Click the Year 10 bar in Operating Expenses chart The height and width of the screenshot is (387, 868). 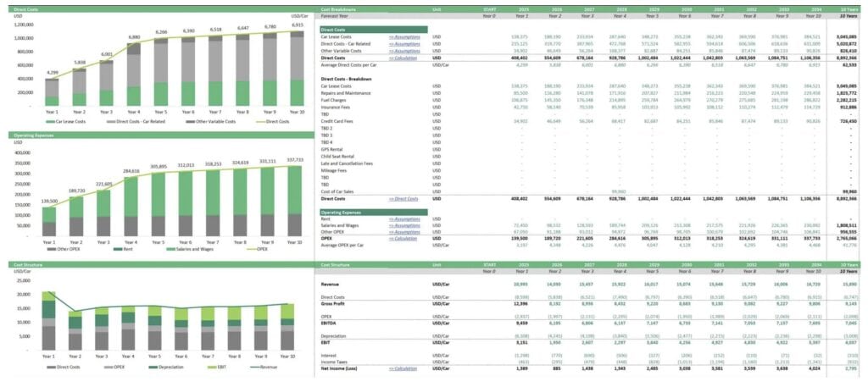tap(295, 202)
